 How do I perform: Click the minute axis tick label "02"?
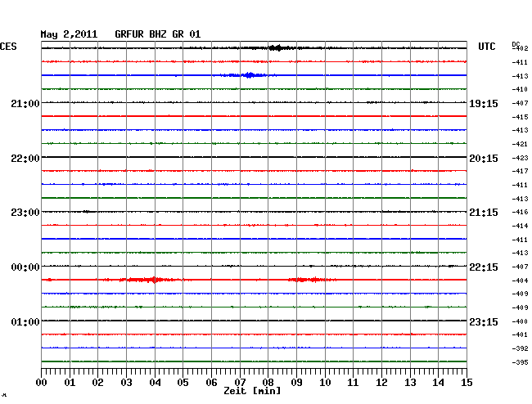click(x=97, y=382)
